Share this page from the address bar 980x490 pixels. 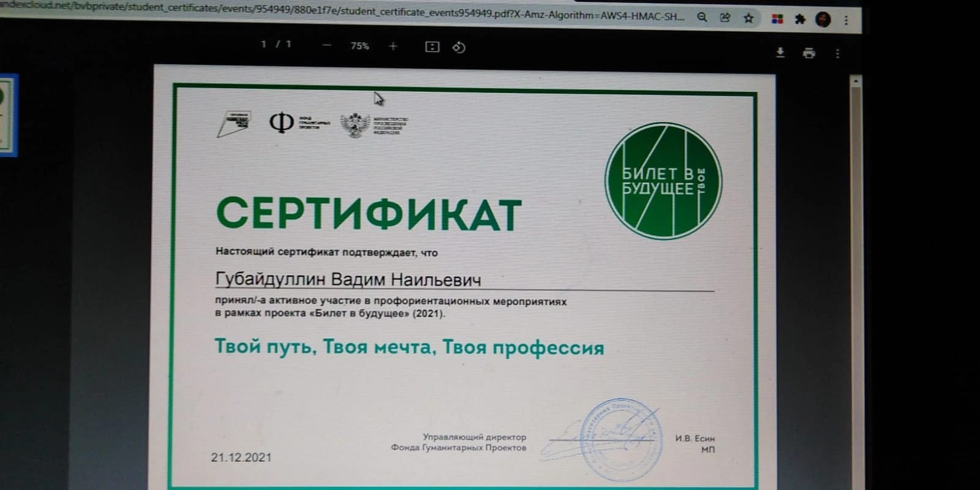pos(725,18)
